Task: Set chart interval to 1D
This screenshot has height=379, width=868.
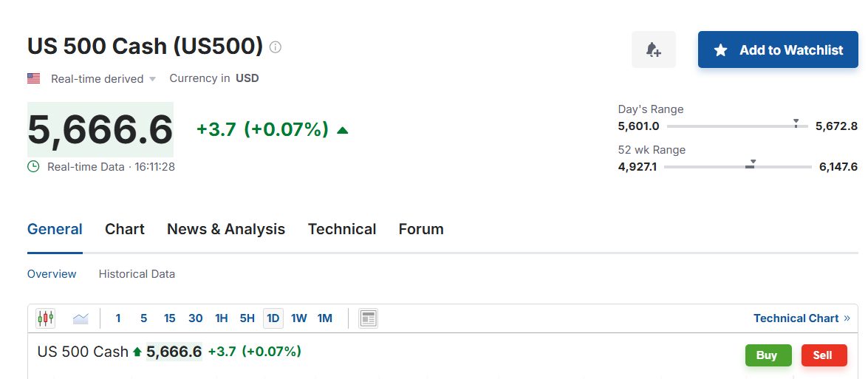Action: [x=273, y=318]
